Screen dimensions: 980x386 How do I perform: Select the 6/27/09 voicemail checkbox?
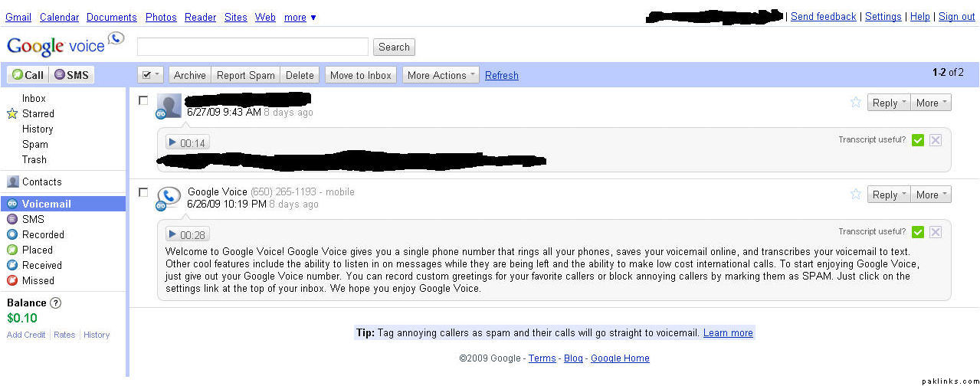click(143, 100)
